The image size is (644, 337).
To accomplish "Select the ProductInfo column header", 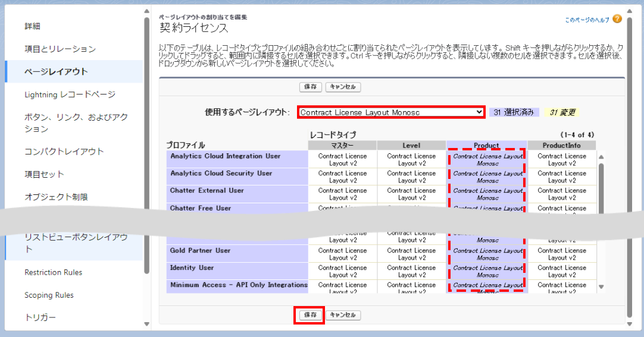I will click(x=562, y=146).
